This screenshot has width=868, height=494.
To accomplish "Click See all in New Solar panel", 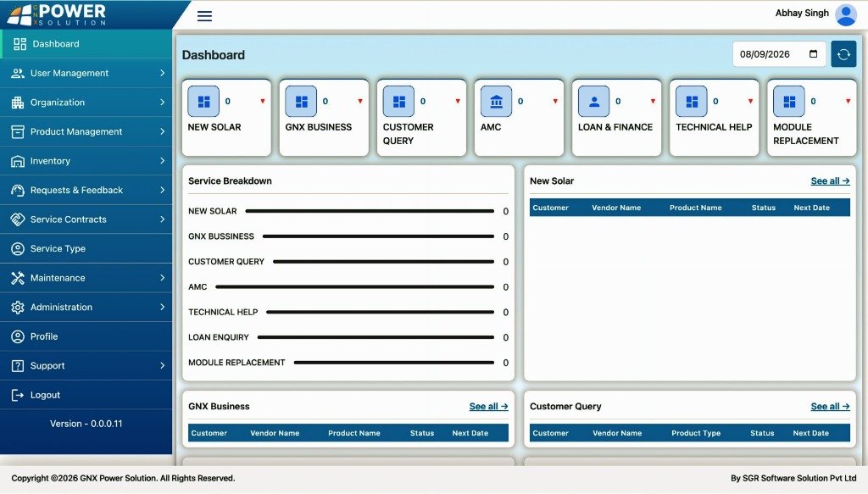I will point(830,180).
